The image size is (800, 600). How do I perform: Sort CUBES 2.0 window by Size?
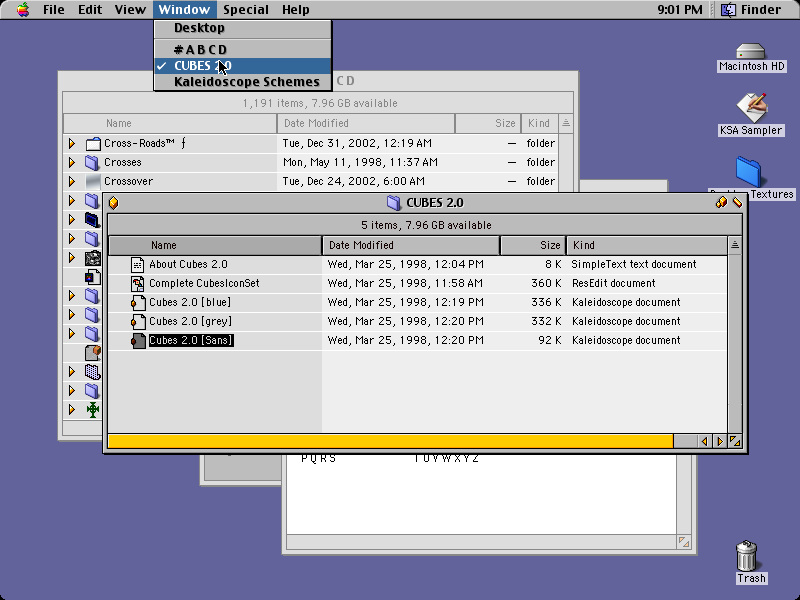(x=533, y=245)
